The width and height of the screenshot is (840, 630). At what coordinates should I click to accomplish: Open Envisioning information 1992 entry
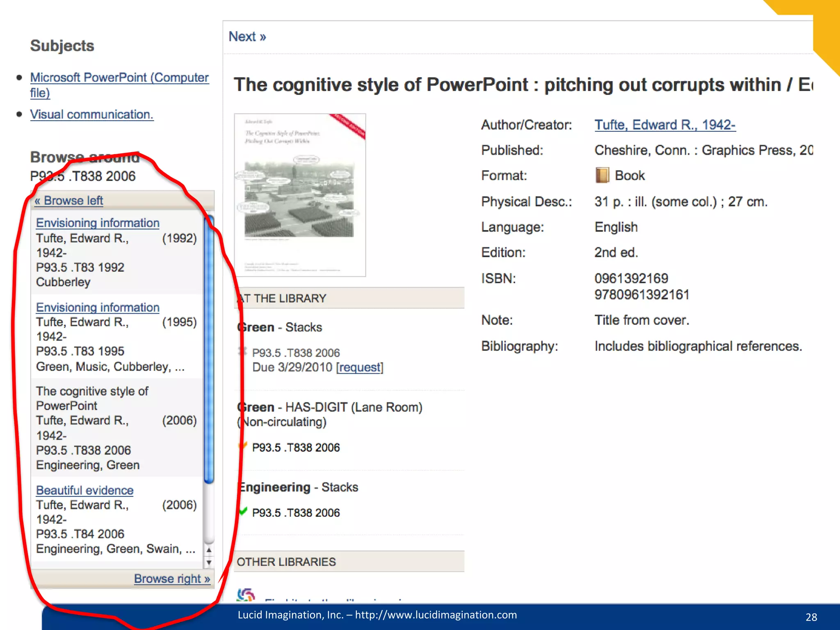pos(98,223)
